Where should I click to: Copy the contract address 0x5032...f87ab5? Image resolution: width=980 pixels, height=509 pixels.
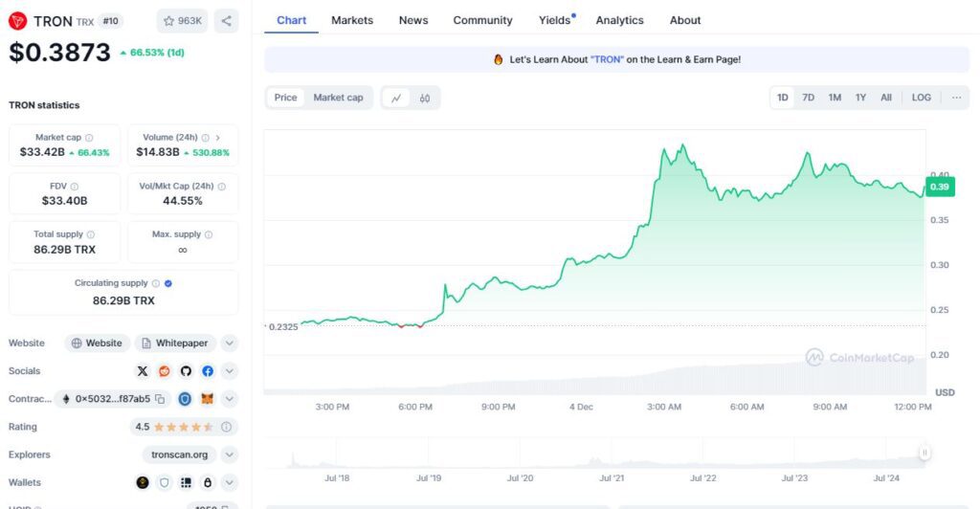160,398
